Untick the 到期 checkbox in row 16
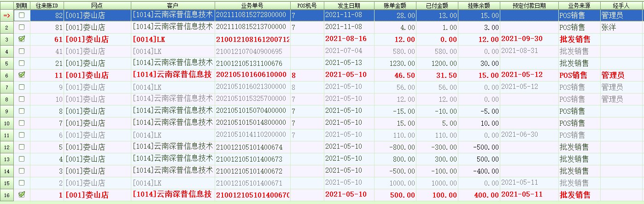 (x=22, y=195)
